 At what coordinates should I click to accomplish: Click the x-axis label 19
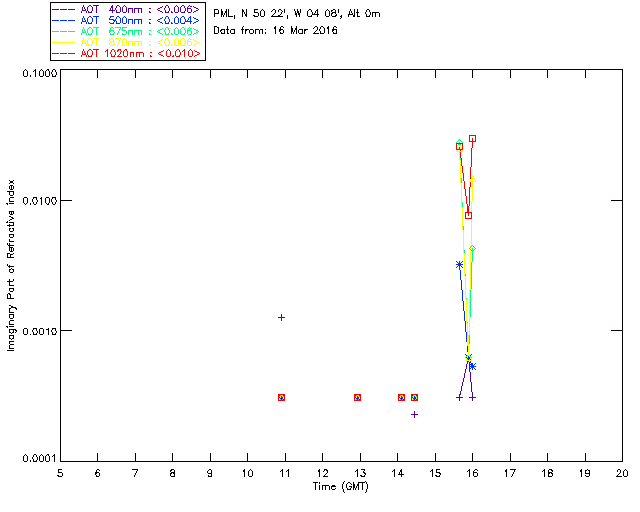[x=585, y=473]
